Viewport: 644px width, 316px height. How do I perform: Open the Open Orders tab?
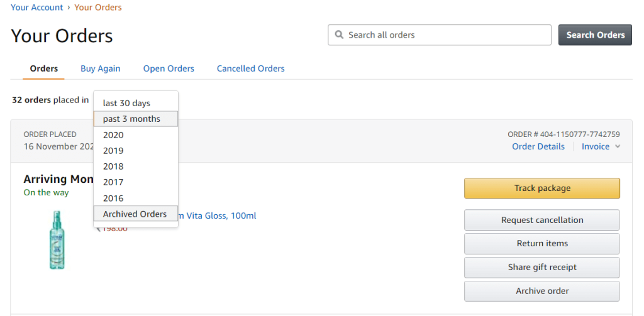[x=169, y=68]
